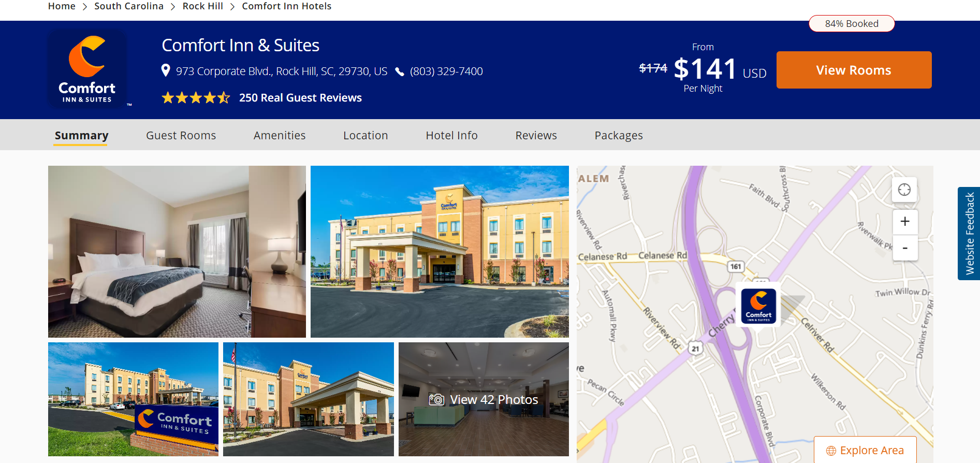This screenshot has width=980, height=463.
Task: Open the 250 Real Guest Reviews link
Action: pos(300,97)
